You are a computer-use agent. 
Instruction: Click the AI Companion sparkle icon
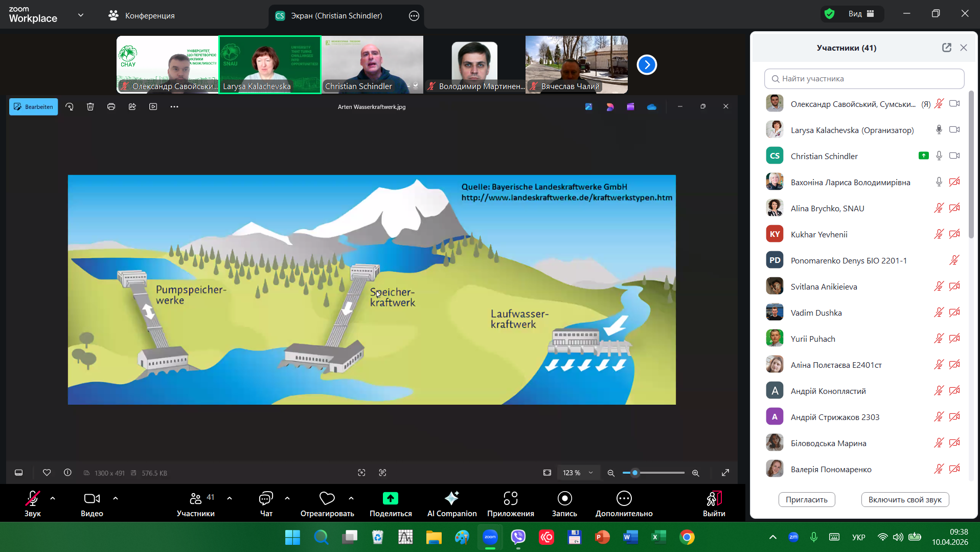pyautogui.click(x=451, y=499)
